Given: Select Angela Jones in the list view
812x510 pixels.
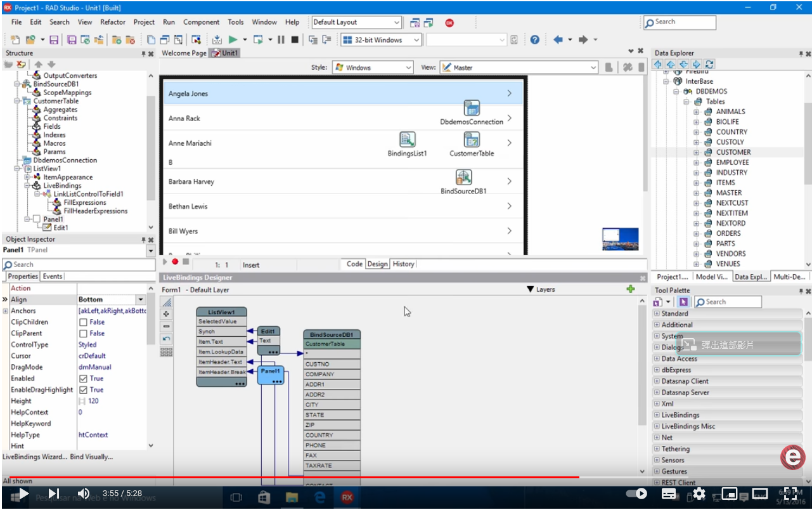Looking at the screenshot, I should [x=343, y=93].
